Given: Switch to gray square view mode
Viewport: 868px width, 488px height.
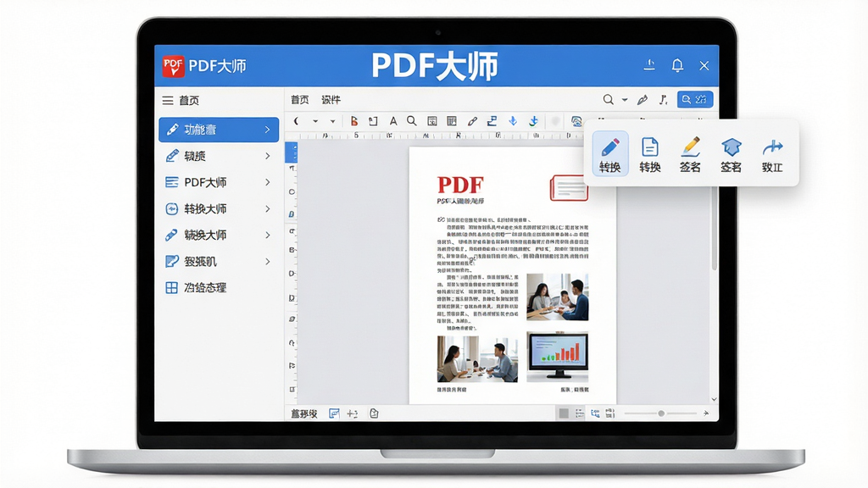Looking at the screenshot, I should tap(564, 413).
